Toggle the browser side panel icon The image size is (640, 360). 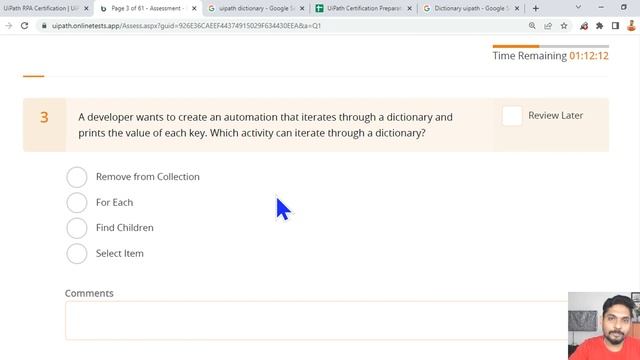(616, 26)
